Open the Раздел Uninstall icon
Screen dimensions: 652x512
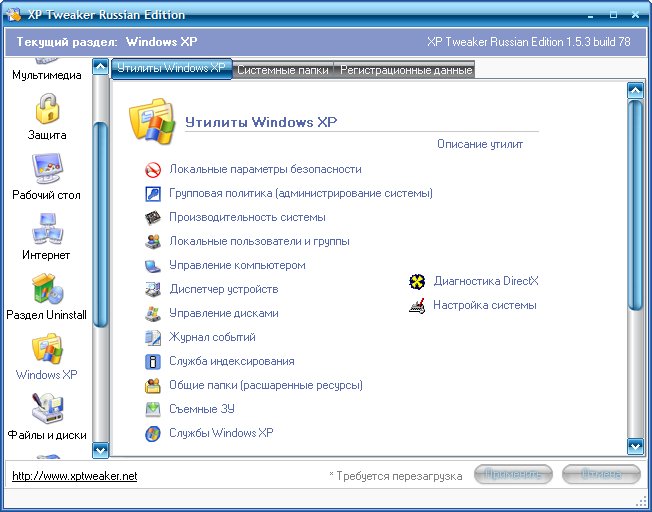(47, 289)
